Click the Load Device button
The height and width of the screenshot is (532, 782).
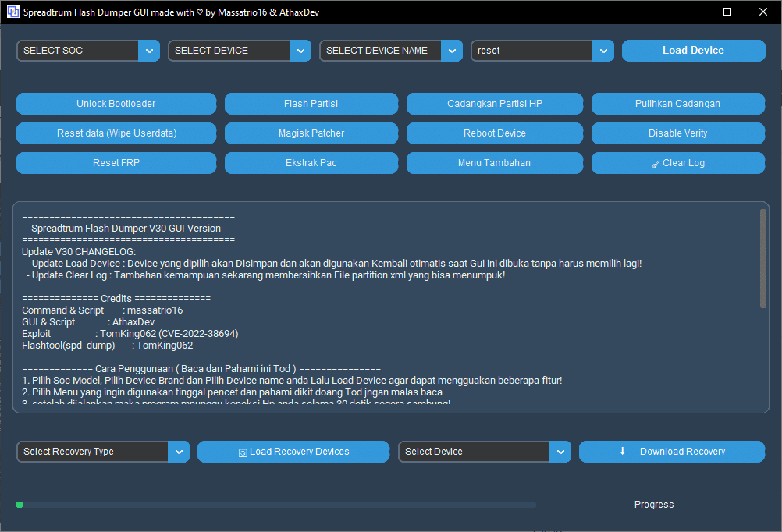692,50
